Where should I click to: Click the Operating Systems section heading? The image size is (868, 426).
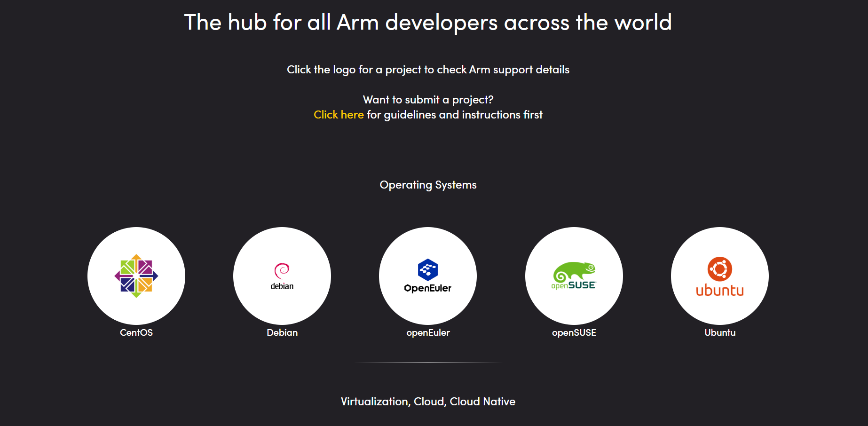click(x=428, y=185)
